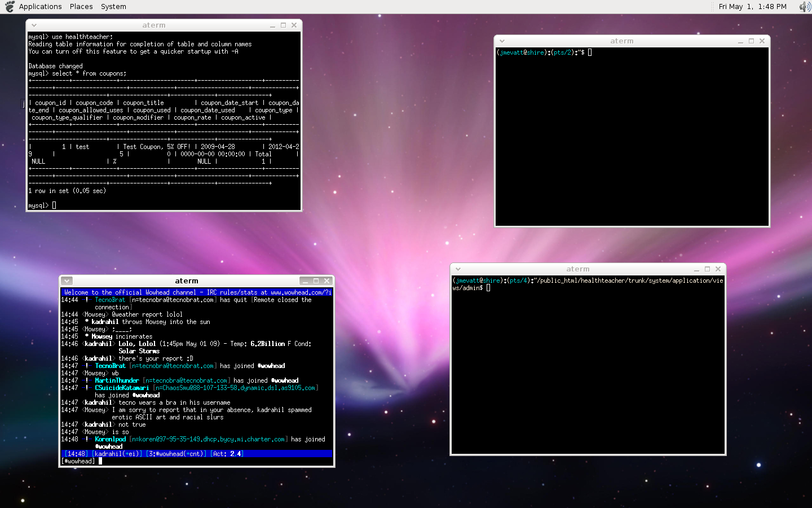Expand window menu arrow of pts/4 terminal
This screenshot has width=812, height=508.
(x=458, y=269)
